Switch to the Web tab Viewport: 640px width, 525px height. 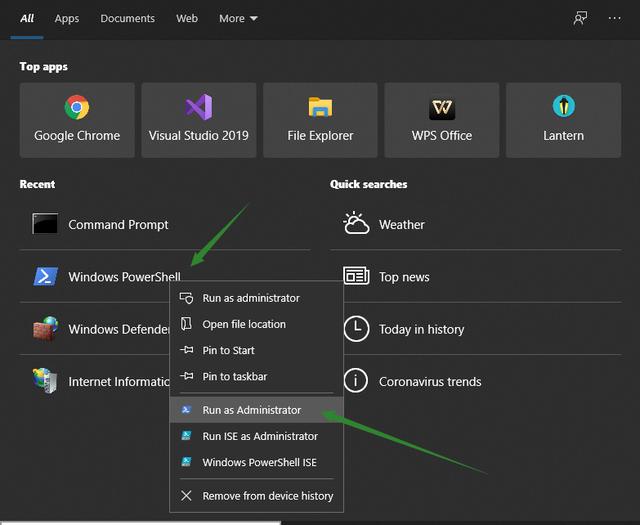point(187,18)
